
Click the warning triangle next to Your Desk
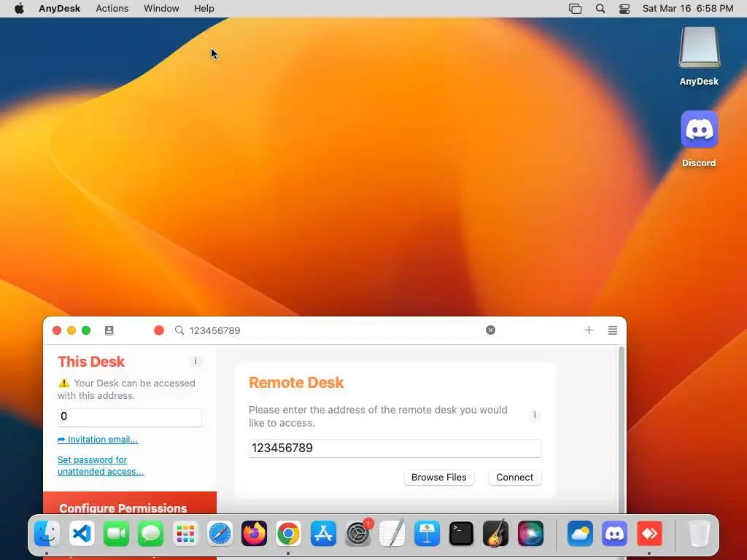coord(64,383)
